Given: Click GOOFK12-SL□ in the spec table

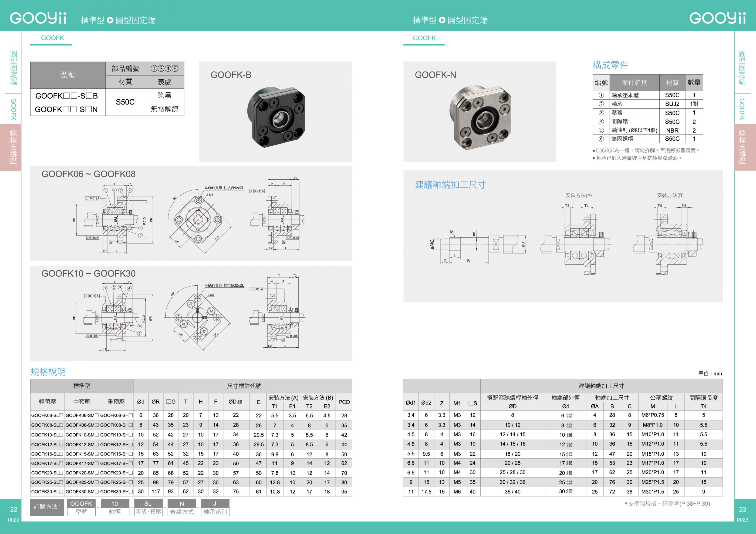Looking at the screenshot, I should coord(47,444).
